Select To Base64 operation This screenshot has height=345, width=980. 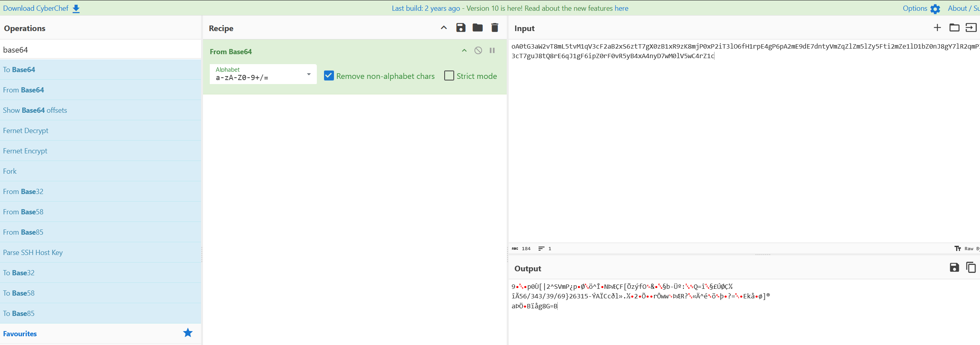pyautogui.click(x=19, y=70)
